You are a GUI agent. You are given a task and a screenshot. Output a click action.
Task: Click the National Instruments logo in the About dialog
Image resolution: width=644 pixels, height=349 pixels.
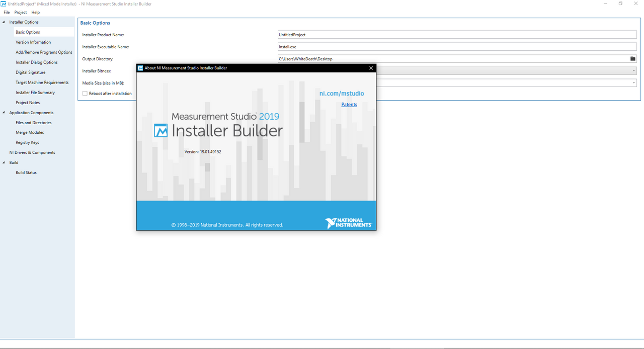(348, 223)
